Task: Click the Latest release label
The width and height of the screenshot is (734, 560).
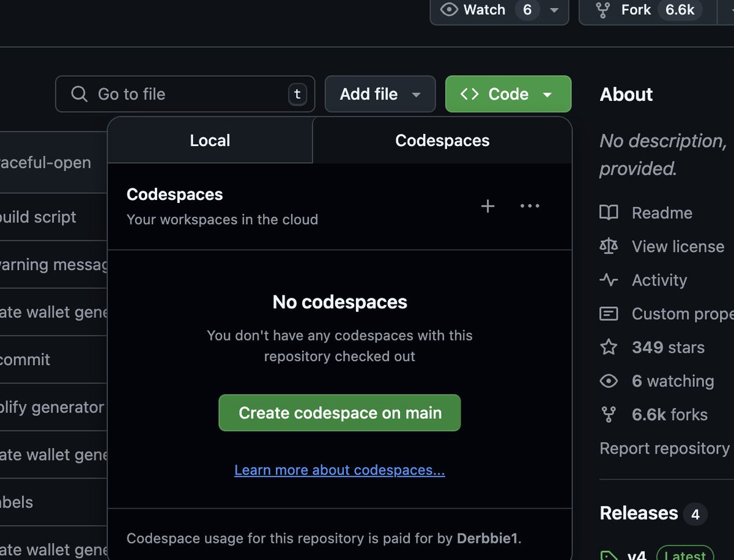Action: click(684, 554)
